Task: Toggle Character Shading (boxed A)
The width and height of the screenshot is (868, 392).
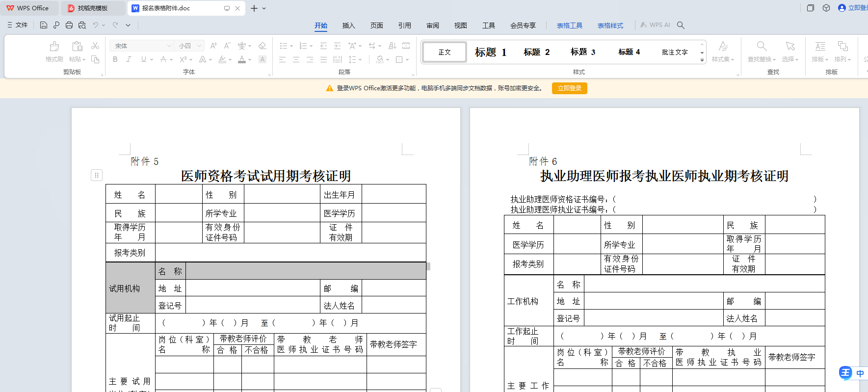Action: tap(263, 59)
